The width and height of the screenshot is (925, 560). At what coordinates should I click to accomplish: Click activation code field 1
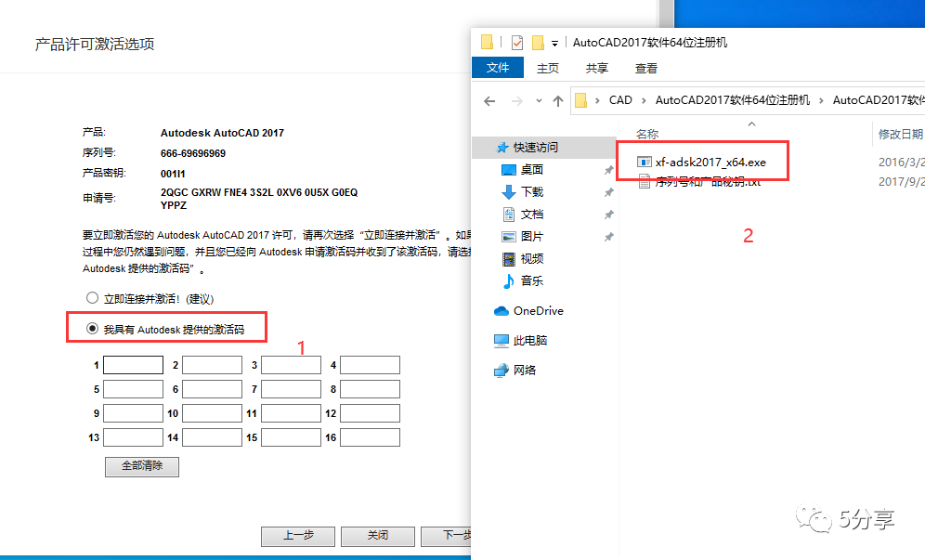point(134,365)
